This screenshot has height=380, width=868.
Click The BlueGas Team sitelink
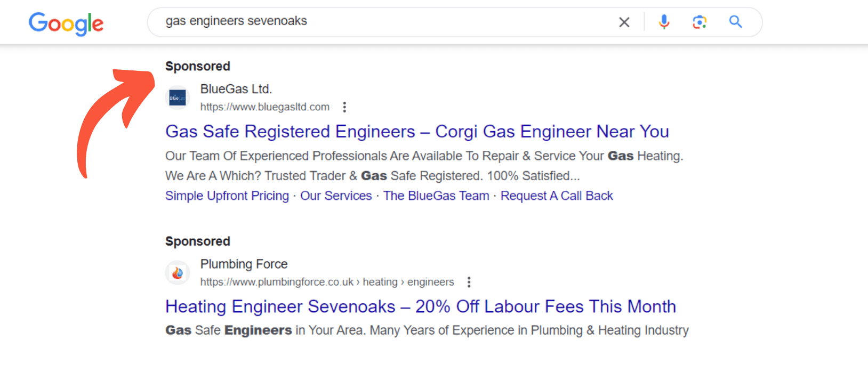(x=436, y=196)
